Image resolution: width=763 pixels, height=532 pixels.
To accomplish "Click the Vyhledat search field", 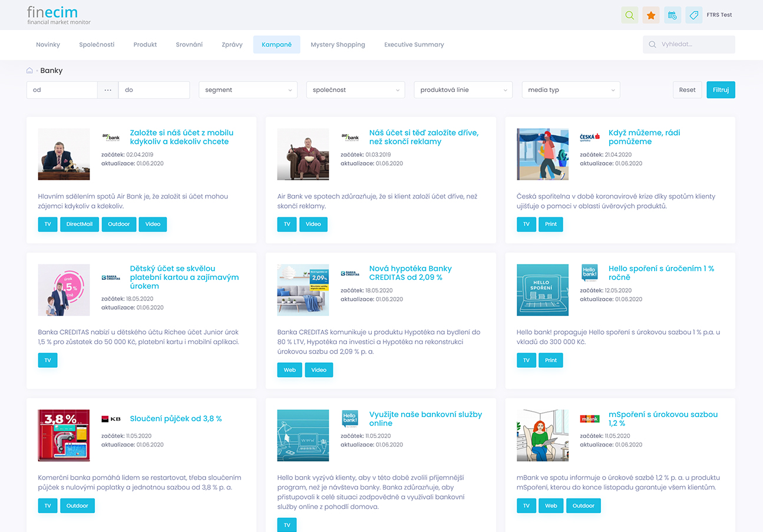I will pyautogui.click(x=689, y=45).
